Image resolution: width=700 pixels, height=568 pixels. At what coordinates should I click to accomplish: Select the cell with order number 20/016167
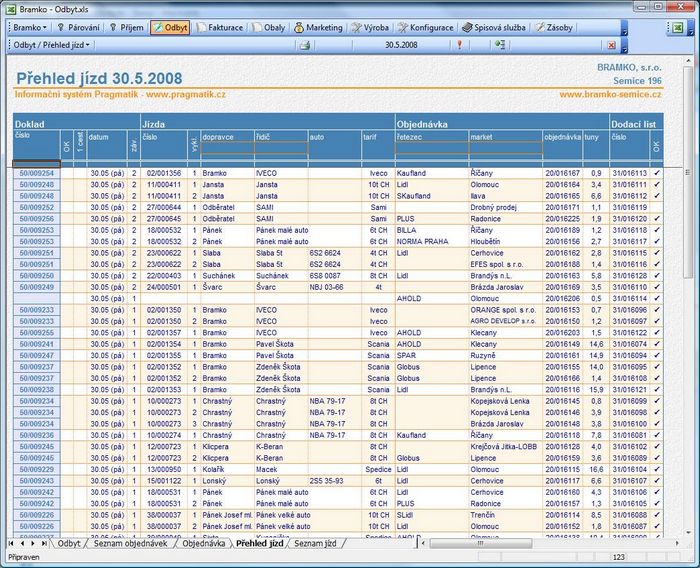coord(562,173)
